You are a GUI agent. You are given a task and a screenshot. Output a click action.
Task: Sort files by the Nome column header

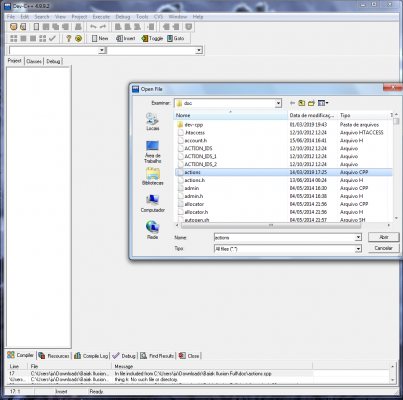click(x=231, y=115)
